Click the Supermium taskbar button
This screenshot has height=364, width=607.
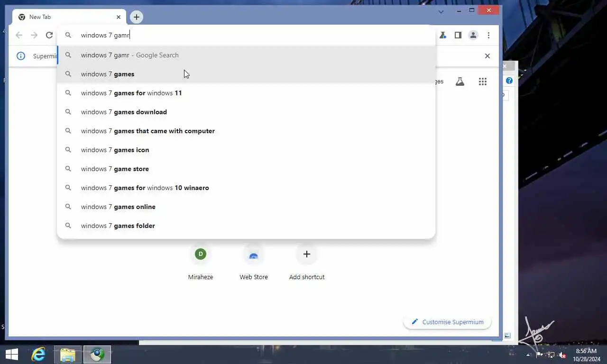[x=97, y=355]
